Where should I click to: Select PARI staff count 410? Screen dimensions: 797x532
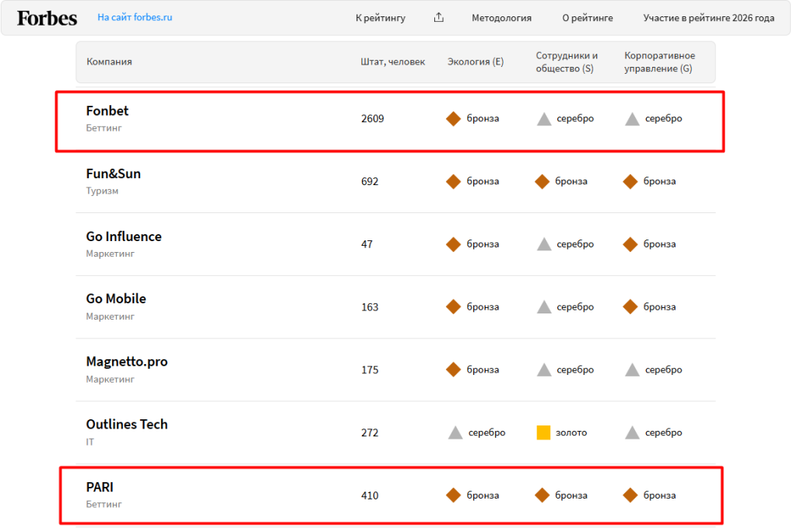[x=370, y=495]
